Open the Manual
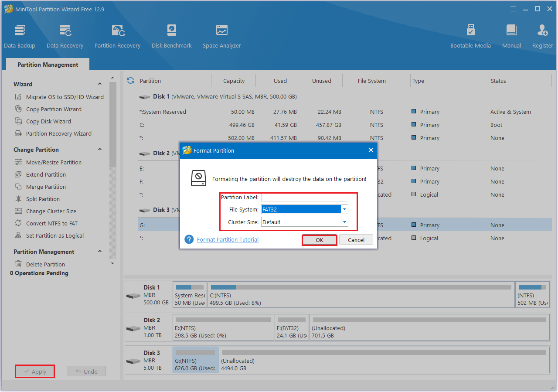558x392 pixels. pos(511,35)
